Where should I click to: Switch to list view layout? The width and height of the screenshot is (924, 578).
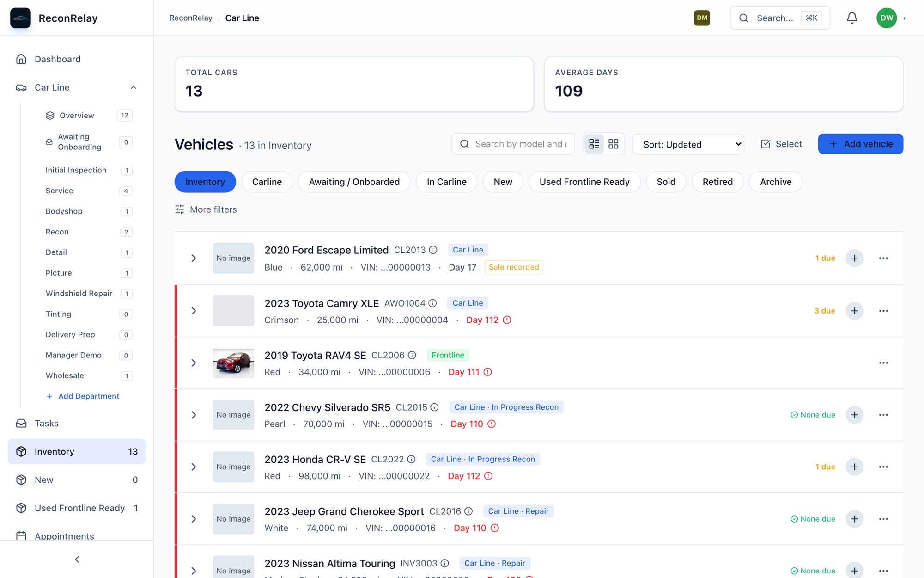point(594,144)
